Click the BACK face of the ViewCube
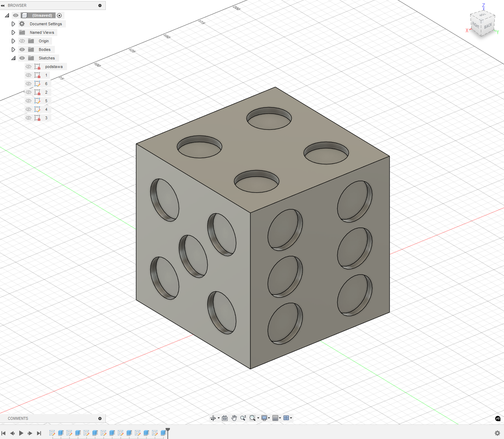Image resolution: width=504 pixels, height=439 pixels. point(488,26)
